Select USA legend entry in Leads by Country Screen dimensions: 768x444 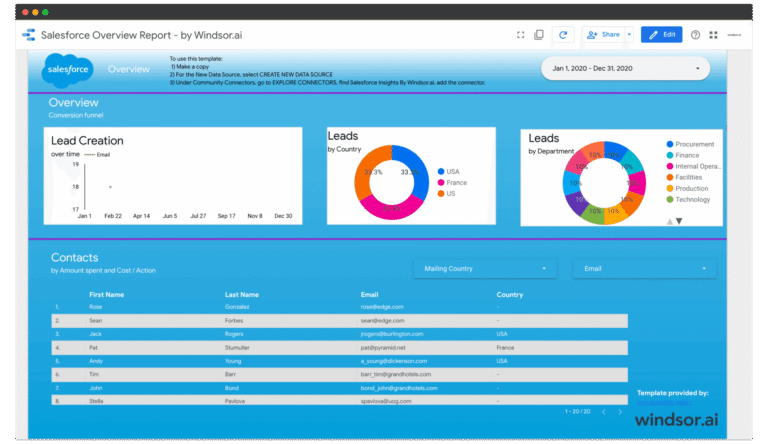pyautogui.click(x=448, y=172)
